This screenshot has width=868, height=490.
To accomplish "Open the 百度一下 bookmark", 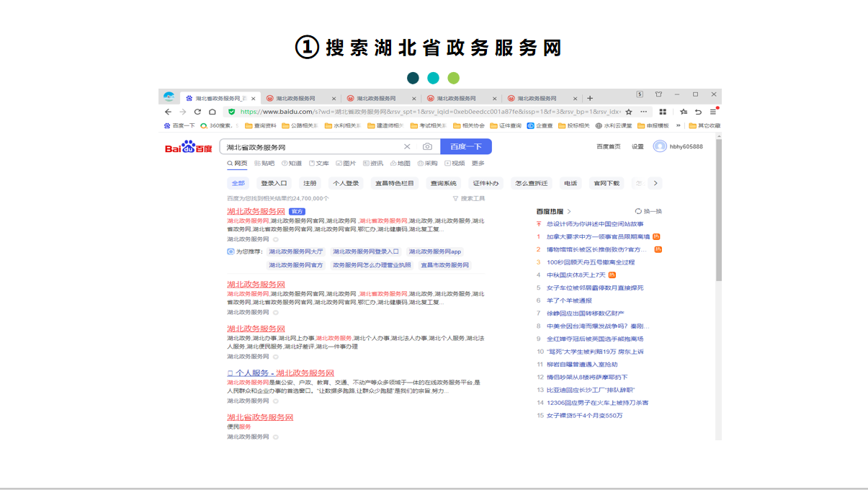I will pos(179,125).
